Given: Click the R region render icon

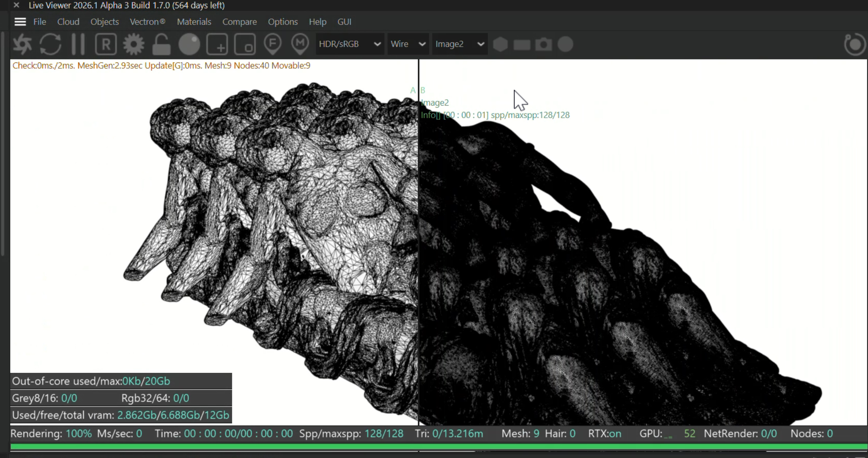Looking at the screenshot, I should tap(106, 44).
